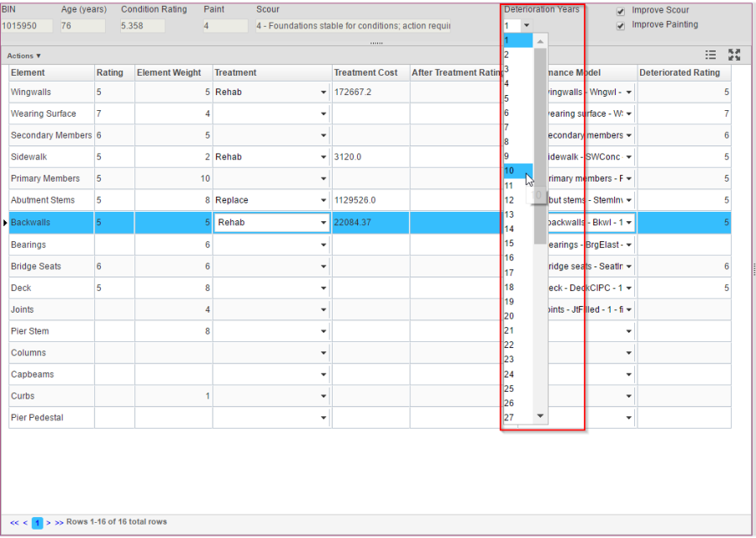This screenshot has width=756, height=538.
Task: Go to the last page with >> link
Action: pyautogui.click(x=59, y=522)
